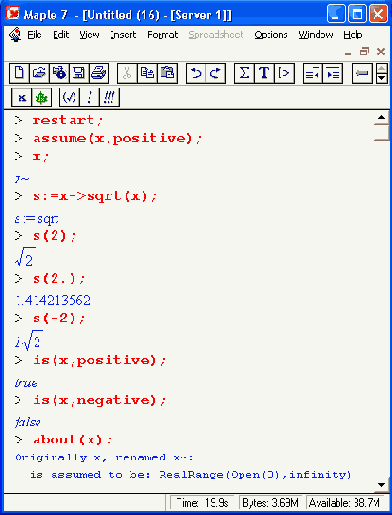Click the toolbar scroll down arrow
This screenshot has width=392, height=515.
[382, 78]
